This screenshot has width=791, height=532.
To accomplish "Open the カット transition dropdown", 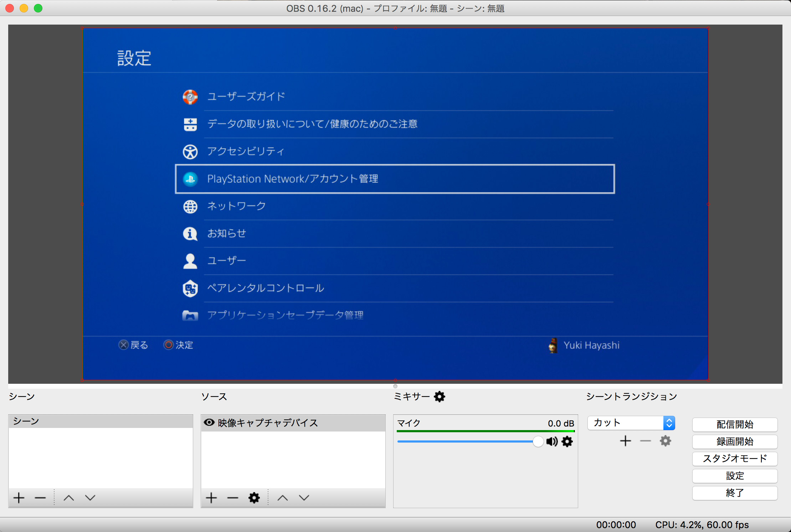I will 631,423.
